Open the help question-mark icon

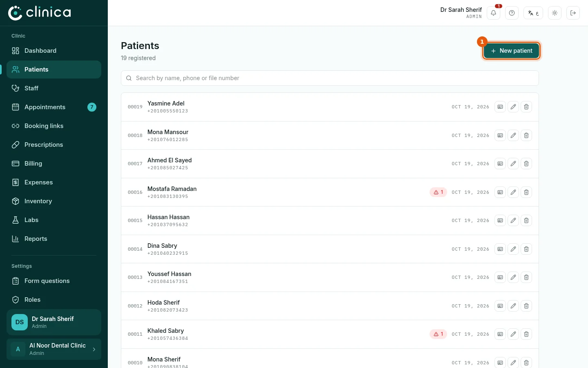point(512,13)
